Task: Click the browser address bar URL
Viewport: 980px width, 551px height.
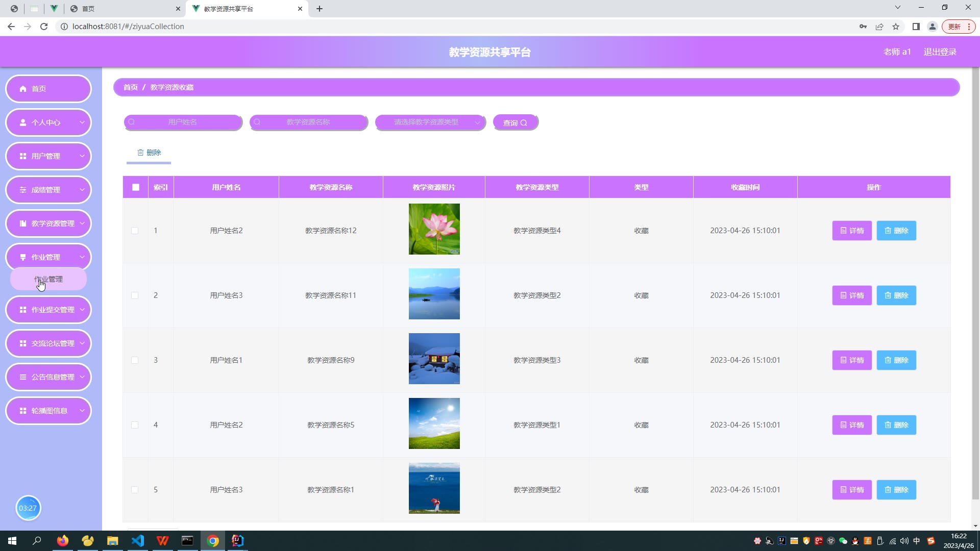Action: (128, 27)
